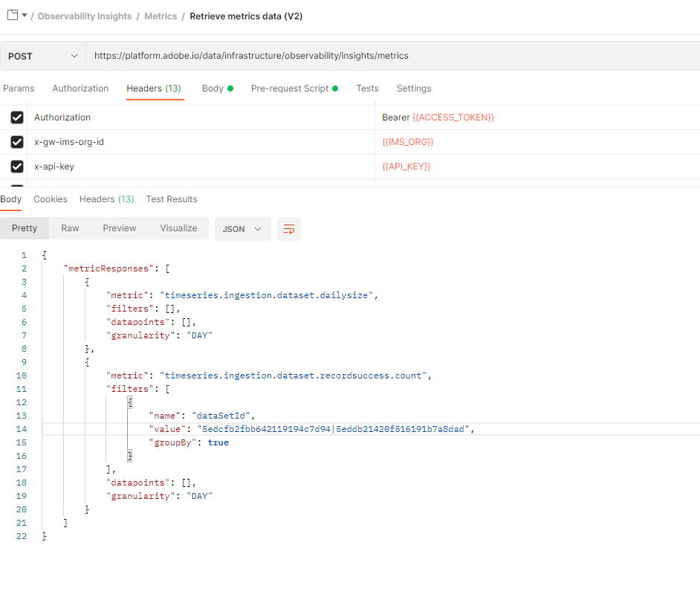Image resolution: width=700 pixels, height=606 pixels.
Task: Open the request Body tab
Action: (x=213, y=88)
